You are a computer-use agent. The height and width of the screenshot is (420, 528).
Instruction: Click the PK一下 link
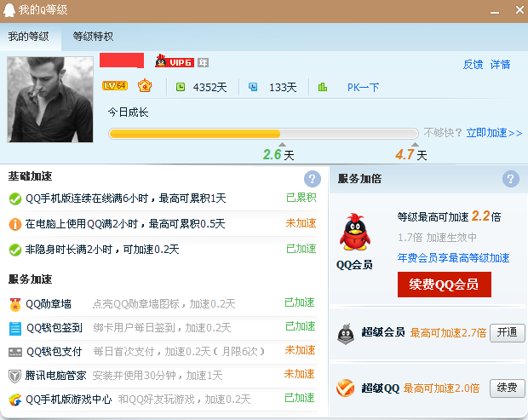363,88
